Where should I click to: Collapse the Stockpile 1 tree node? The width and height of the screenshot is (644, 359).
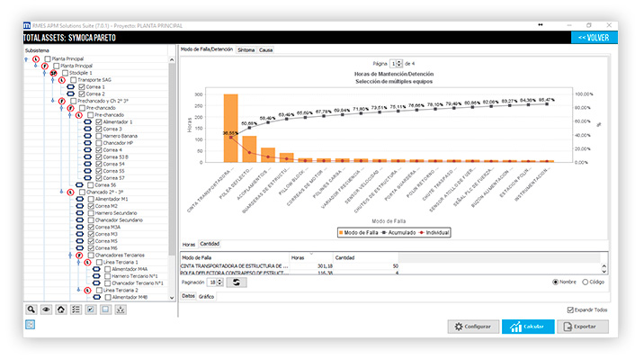coord(44,73)
